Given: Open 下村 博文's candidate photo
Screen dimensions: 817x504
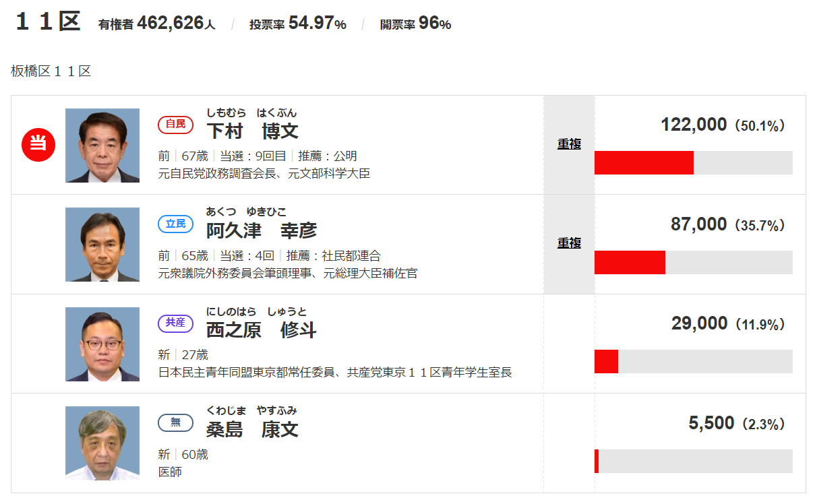Looking at the screenshot, I should tap(102, 146).
